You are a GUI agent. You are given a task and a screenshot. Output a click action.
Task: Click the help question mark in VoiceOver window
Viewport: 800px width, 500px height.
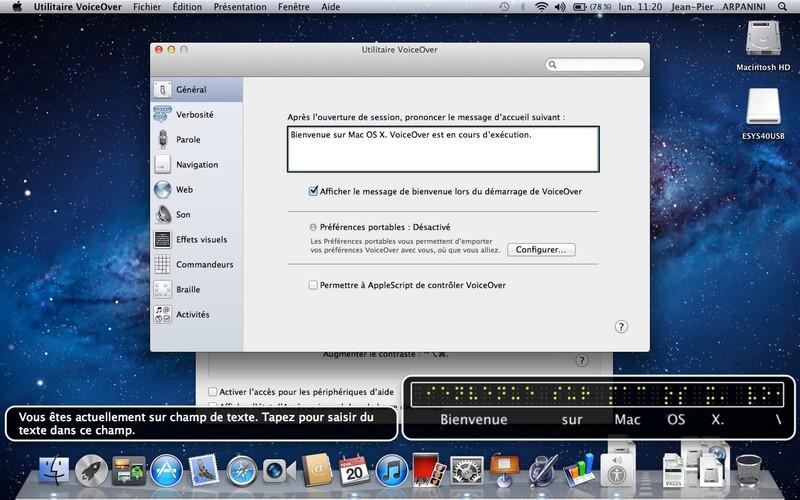621,327
